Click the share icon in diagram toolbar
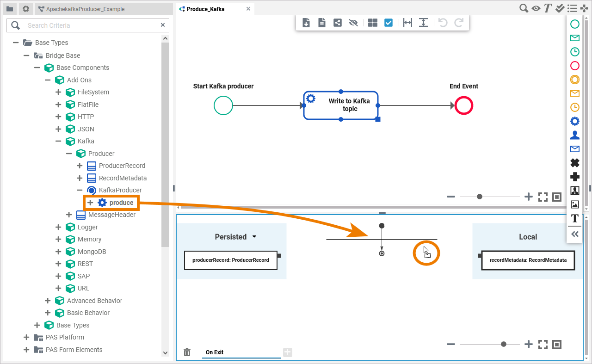This screenshot has width=592, height=364. tap(338, 23)
